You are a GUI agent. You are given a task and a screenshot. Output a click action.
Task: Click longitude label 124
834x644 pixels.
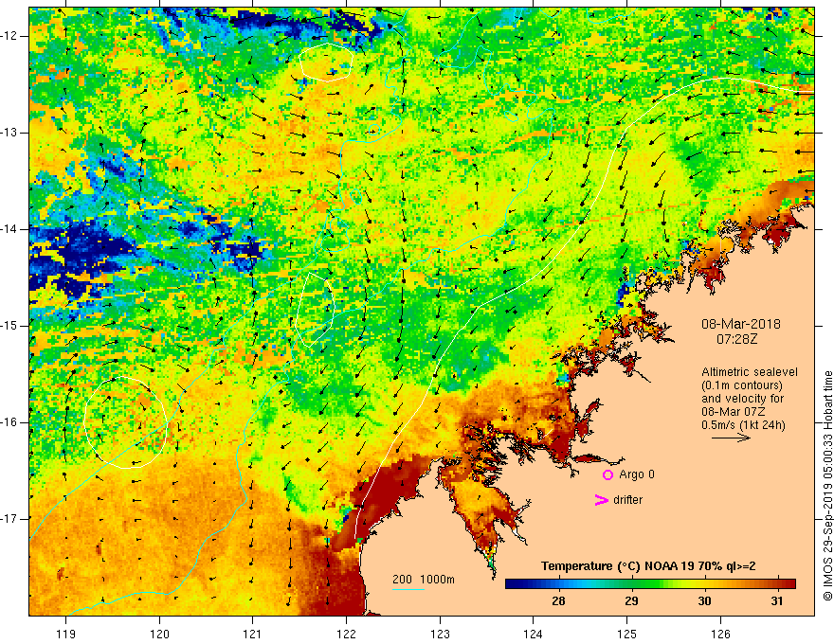pyautogui.click(x=534, y=634)
